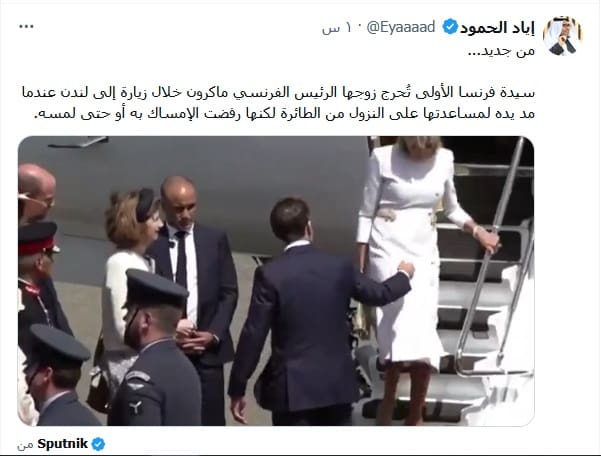This screenshot has width=601, height=456.
Task: Click the verified badge next to Sputnik
Action: [98, 444]
